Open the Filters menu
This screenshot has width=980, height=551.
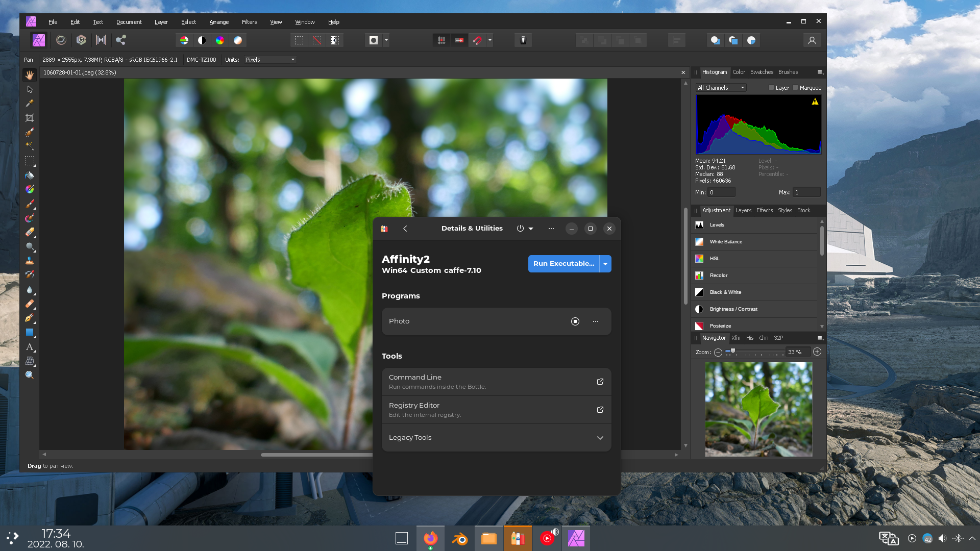tap(250, 22)
